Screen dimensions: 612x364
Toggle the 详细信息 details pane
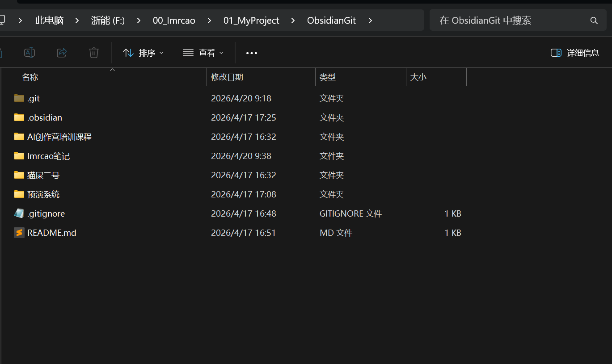pyautogui.click(x=575, y=53)
